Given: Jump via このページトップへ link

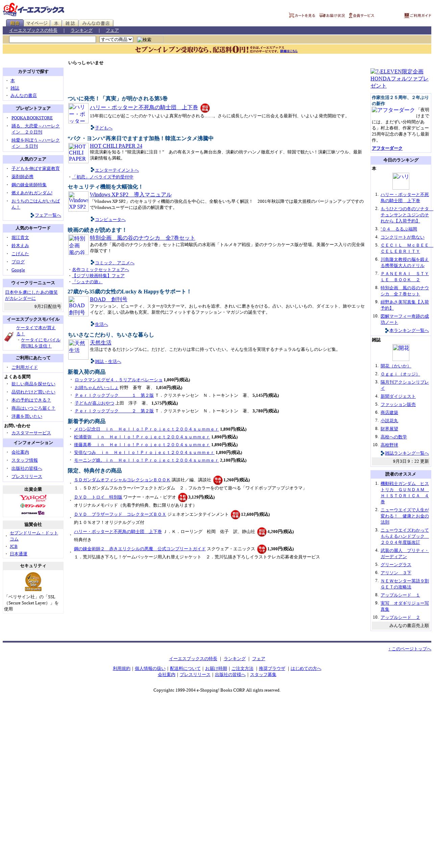Looking at the screenshot, I should pyautogui.click(x=410, y=649).
